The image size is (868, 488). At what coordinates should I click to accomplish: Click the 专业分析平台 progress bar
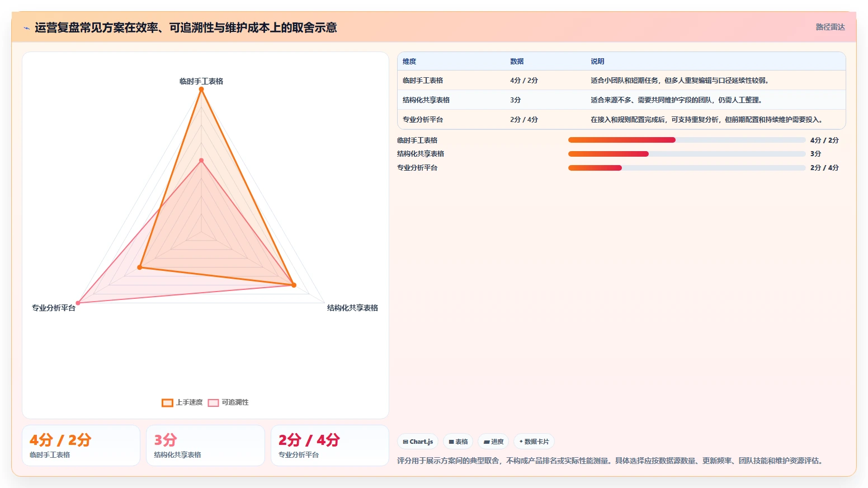[687, 168]
